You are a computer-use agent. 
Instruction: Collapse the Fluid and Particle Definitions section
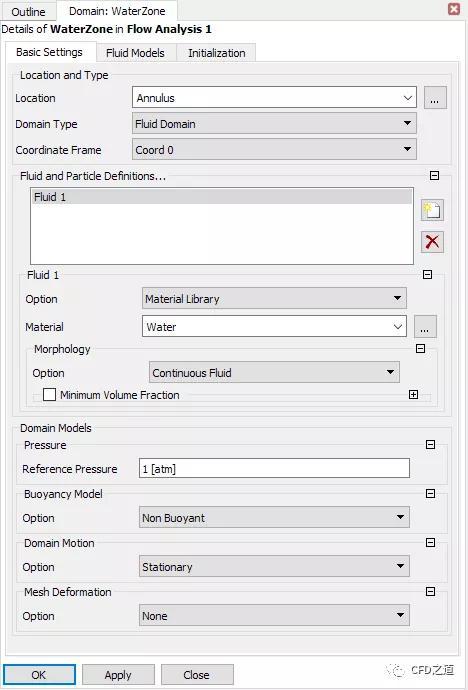coord(434,176)
